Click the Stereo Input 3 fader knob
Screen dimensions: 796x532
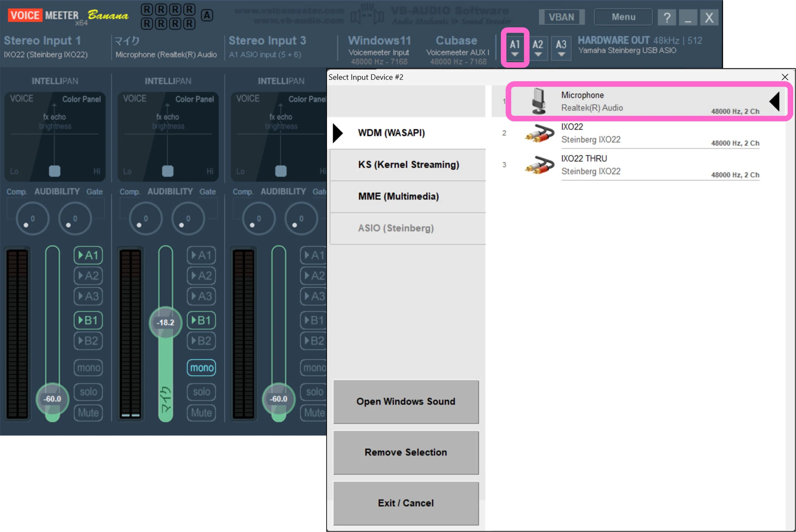tap(279, 399)
